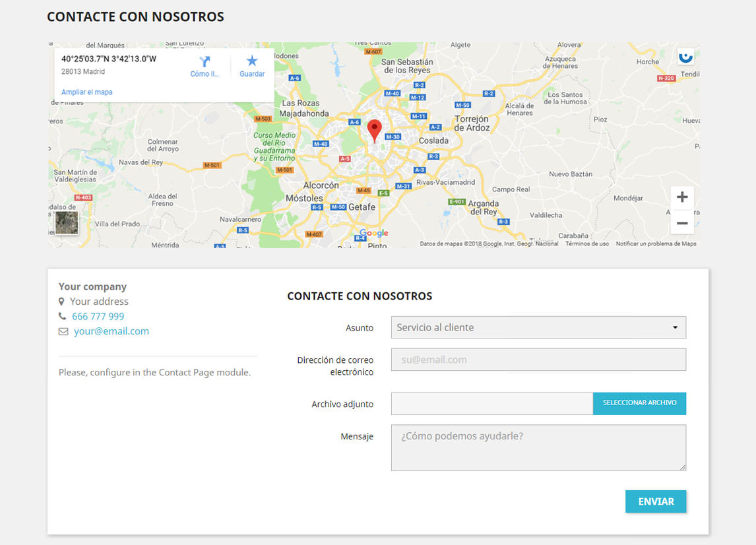
Task: Click the Guardar star icon
Action: (x=251, y=61)
